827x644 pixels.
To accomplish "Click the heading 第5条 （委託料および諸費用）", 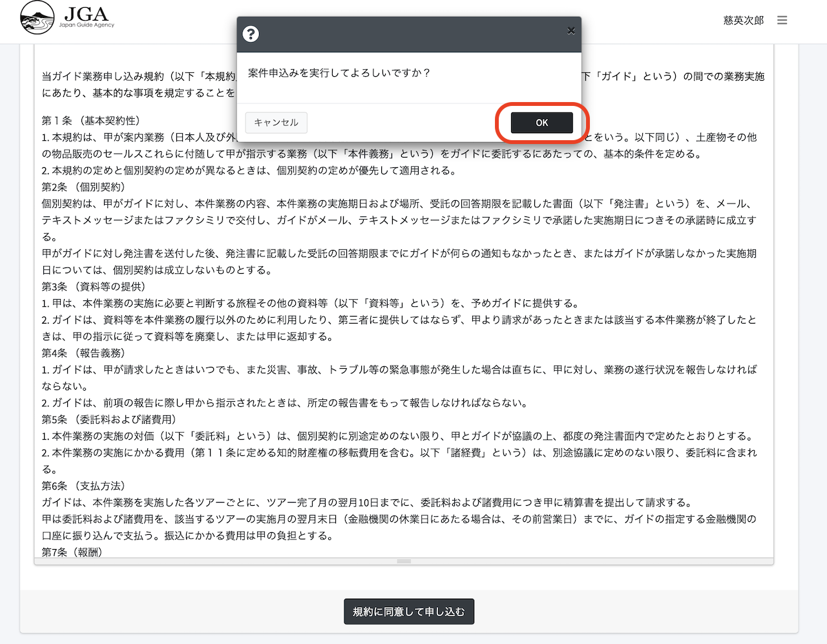I will click(109, 420).
